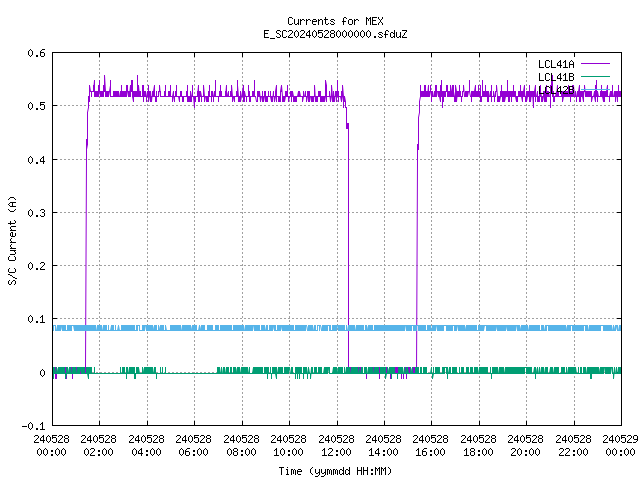This screenshot has height=480, width=640.
Task: Click the chart title 'Currents for MEX'
Action: pos(335,21)
